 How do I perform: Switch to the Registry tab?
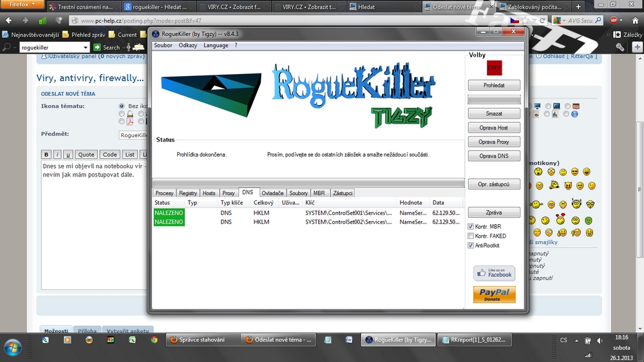tap(188, 193)
